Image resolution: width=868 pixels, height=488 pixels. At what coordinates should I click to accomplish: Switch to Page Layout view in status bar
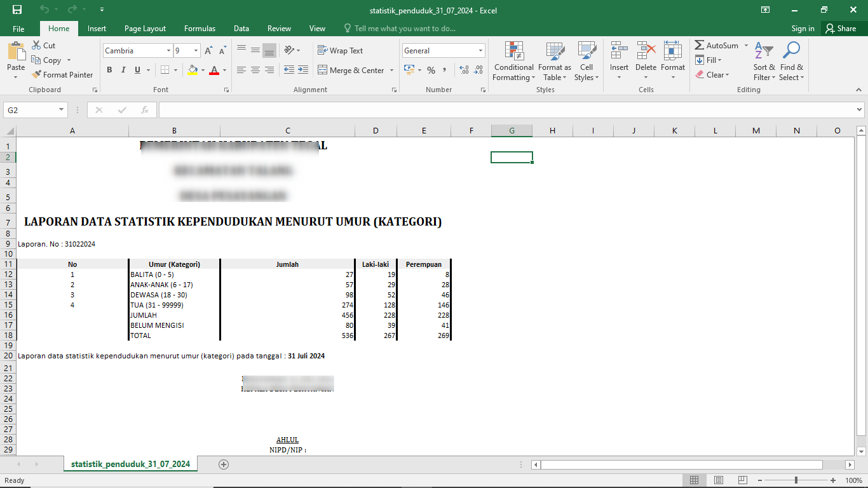pos(719,480)
